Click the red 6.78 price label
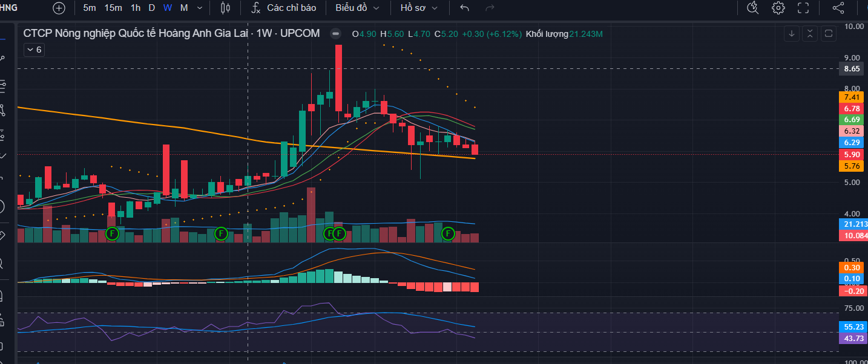 [852, 108]
